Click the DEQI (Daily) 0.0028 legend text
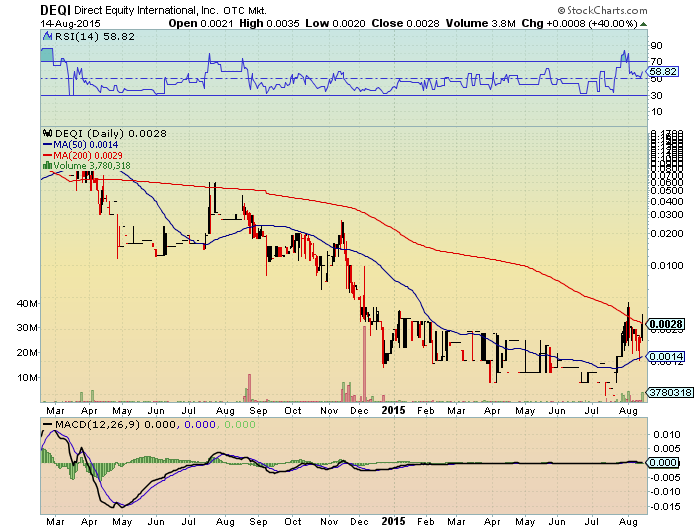The height and width of the screenshot is (530, 700). pos(110,134)
